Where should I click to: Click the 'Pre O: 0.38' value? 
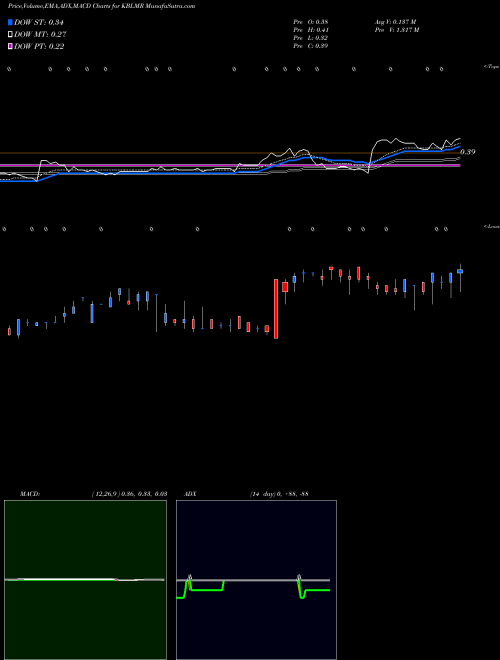click(311, 22)
